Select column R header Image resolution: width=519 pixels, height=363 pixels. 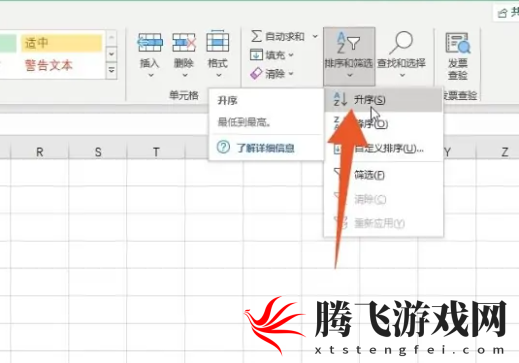(x=40, y=152)
